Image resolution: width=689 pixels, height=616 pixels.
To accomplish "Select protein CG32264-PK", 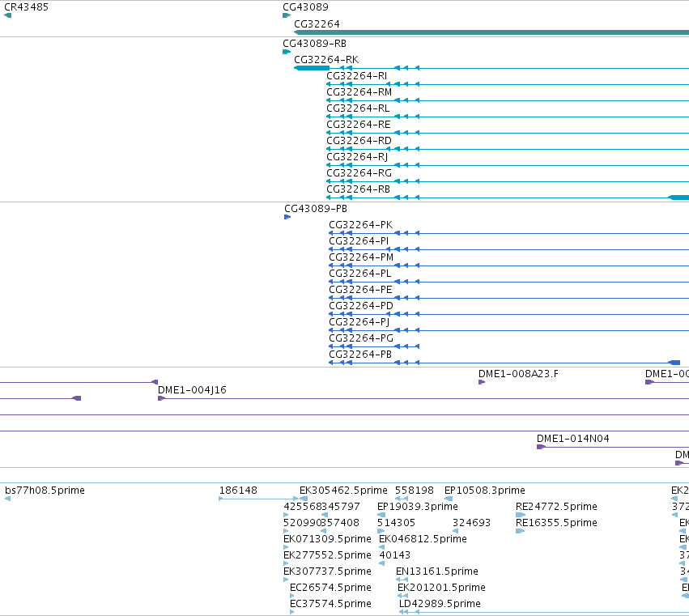I will click(x=361, y=225).
